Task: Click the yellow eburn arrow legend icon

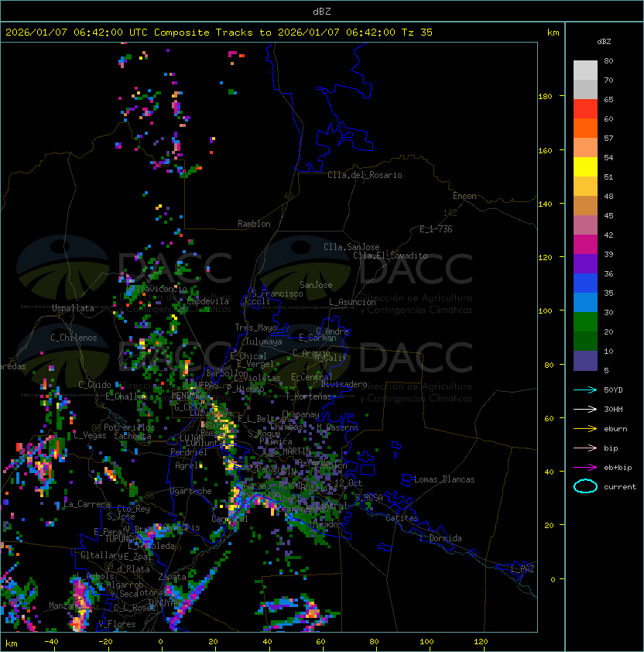Action: 585,429
